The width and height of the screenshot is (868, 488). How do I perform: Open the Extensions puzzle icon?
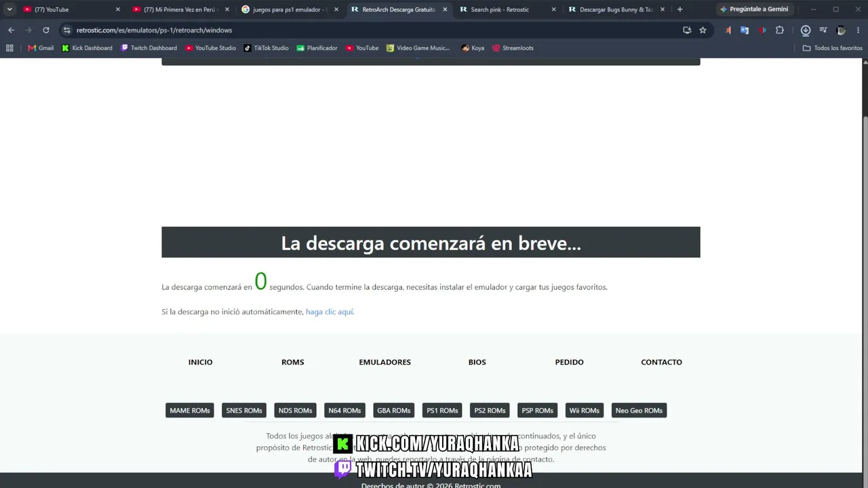click(780, 30)
